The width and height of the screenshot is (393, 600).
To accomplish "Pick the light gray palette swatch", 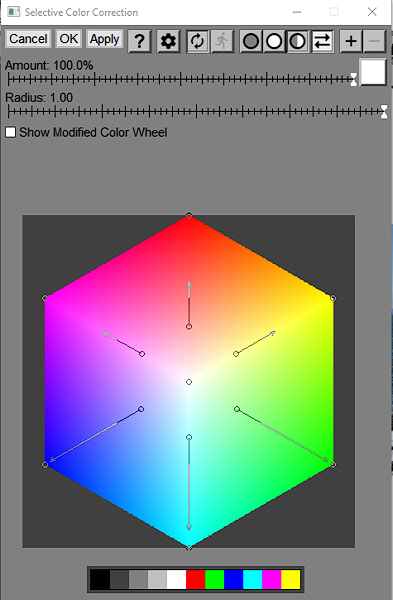I will pyautogui.click(x=158, y=579).
